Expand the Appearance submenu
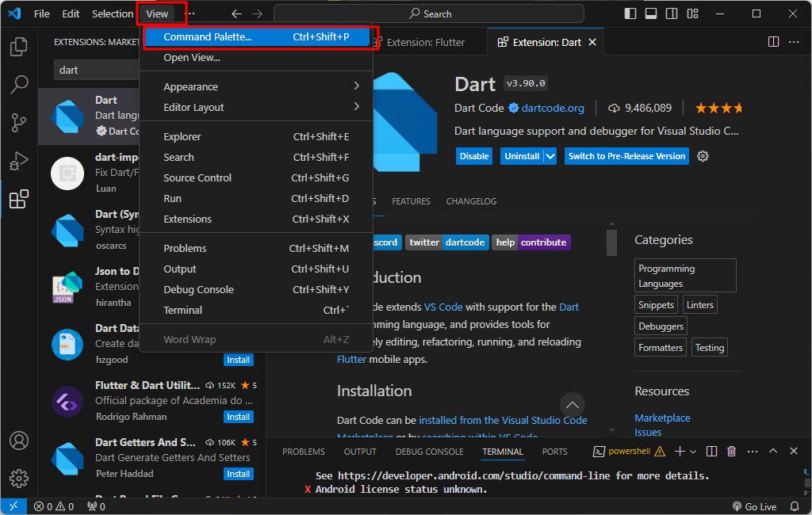The width and height of the screenshot is (812, 515). tap(256, 86)
